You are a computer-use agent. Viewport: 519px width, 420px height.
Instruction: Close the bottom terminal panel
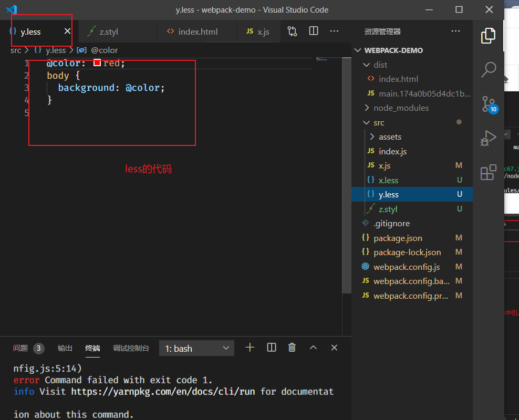click(x=334, y=348)
